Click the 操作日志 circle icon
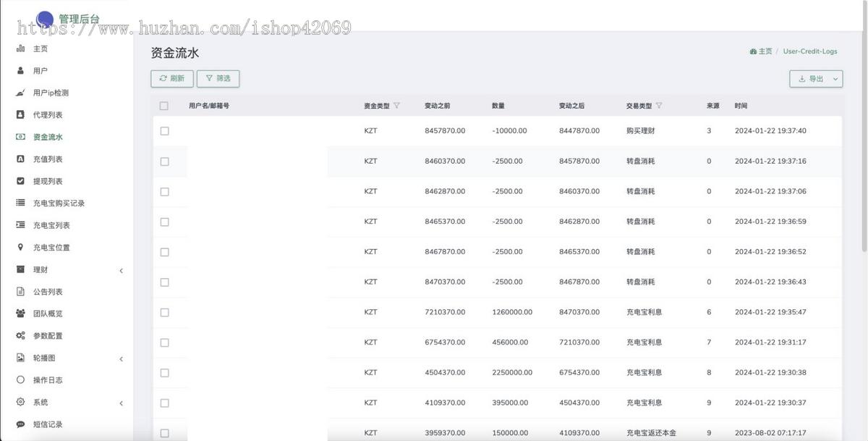The height and width of the screenshot is (441, 868). (20, 380)
